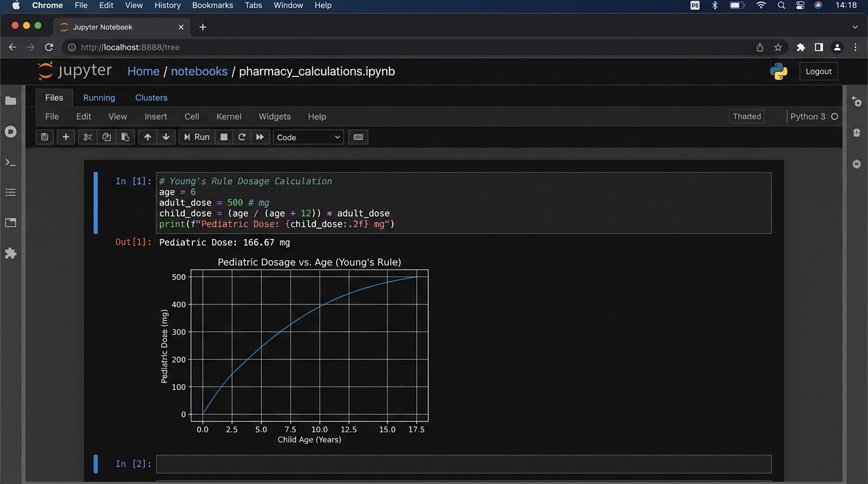Open the running sessions icon in left sidebar
This screenshot has height=484, width=868.
click(11, 132)
